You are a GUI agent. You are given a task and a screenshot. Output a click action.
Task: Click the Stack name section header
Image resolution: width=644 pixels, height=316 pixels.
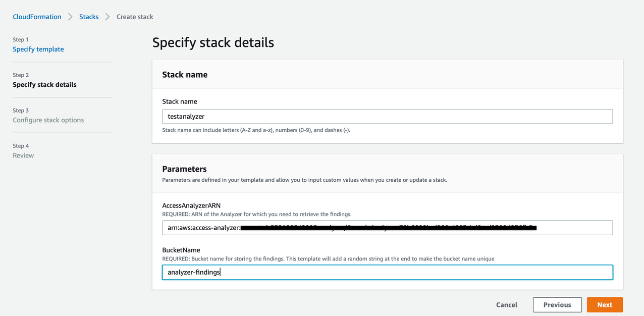(x=184, y=74)
